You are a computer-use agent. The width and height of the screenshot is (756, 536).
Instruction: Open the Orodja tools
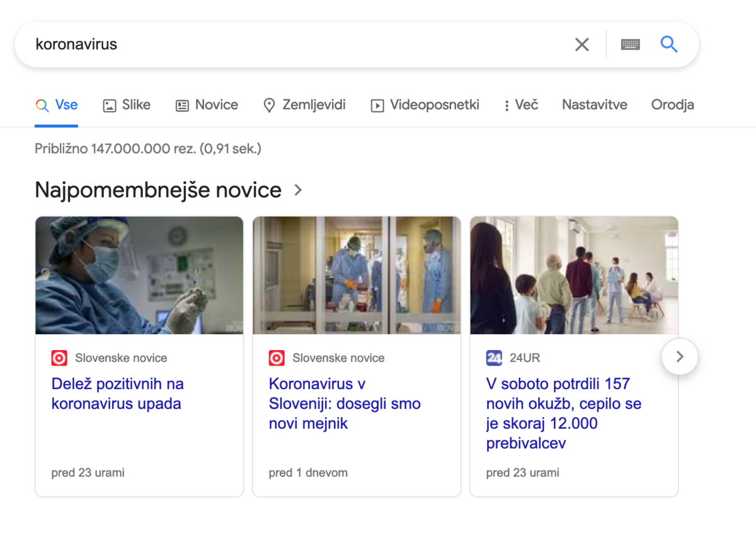tap(673, 105)
